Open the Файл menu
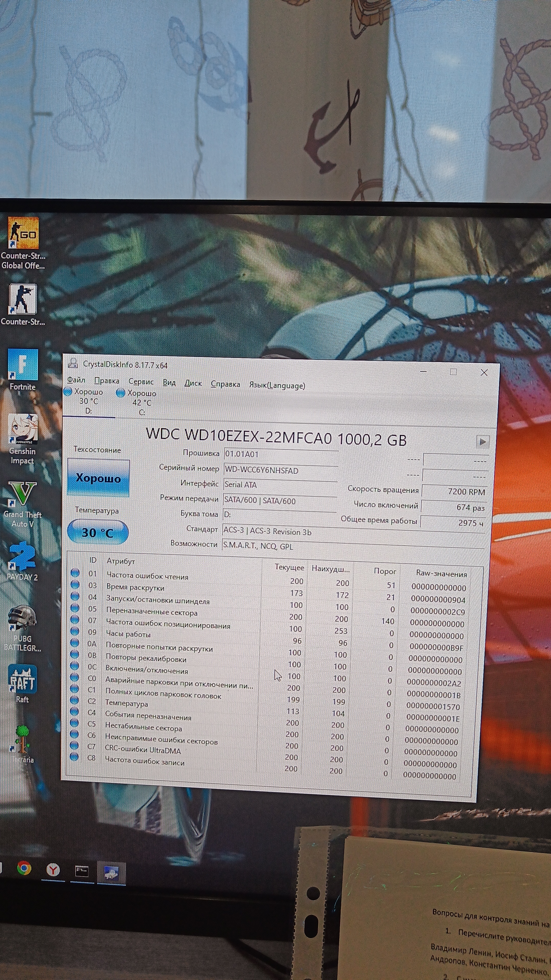Viewport: 551px width, 980px height. click(x=76, y=380)
